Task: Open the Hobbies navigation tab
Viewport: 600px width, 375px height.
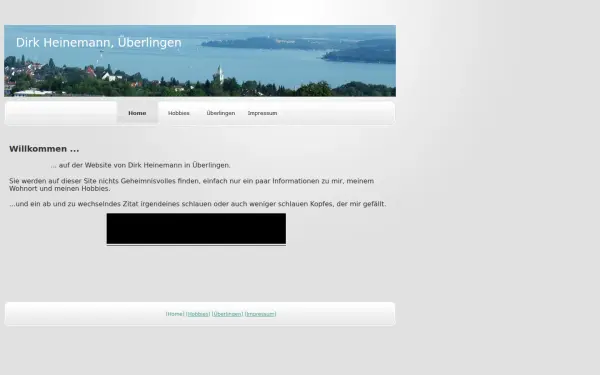Action: pyautogui.click(x=179, y=113)
